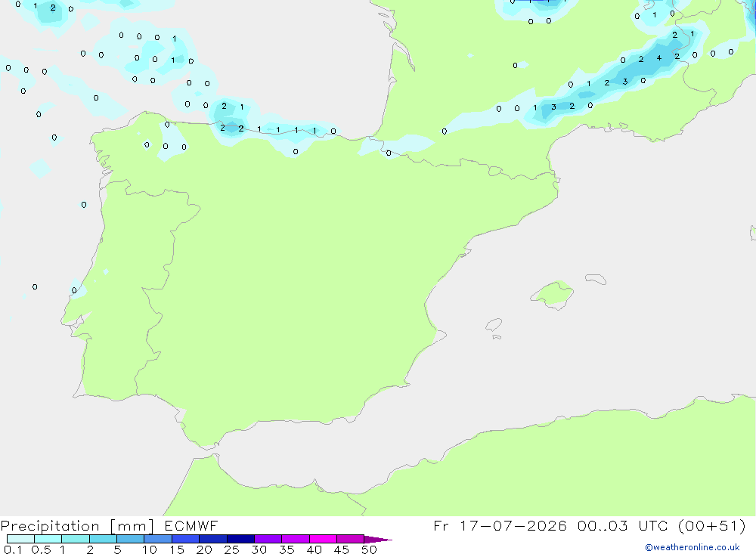Select the 5–10 mm legend color box

coord(131,539)
